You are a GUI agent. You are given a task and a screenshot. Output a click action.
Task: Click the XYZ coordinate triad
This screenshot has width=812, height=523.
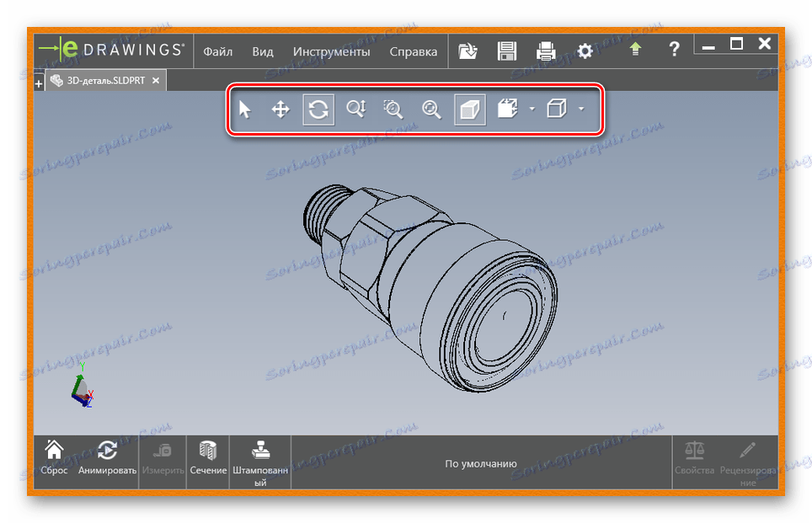(83, 386)
